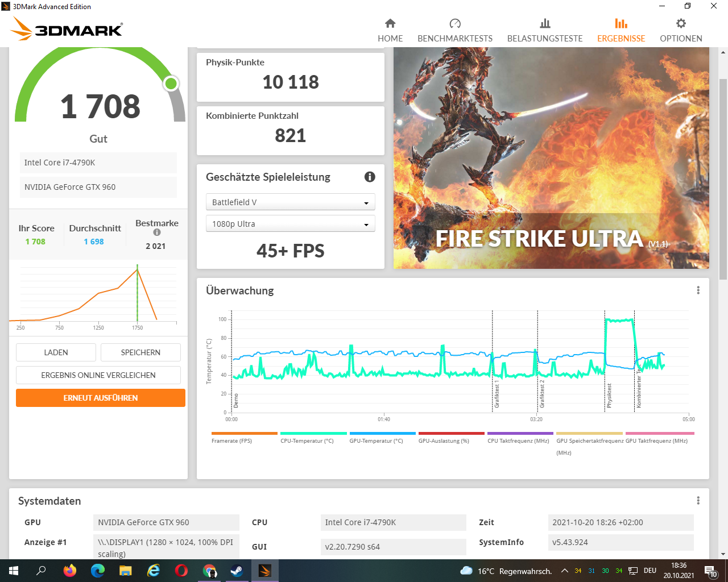The image size is (728, 582).
Task: Show hidden system tray icons
Action: (x=564, y=571)
